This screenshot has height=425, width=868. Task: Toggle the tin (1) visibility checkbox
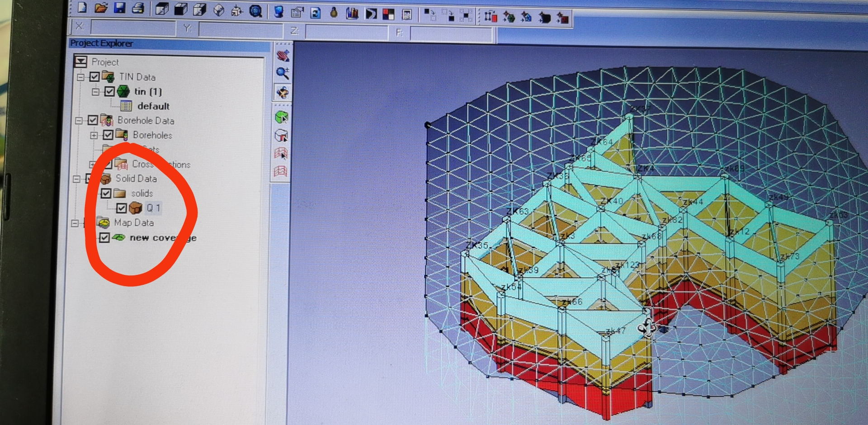pyautogui.click(x=110, y=91)
